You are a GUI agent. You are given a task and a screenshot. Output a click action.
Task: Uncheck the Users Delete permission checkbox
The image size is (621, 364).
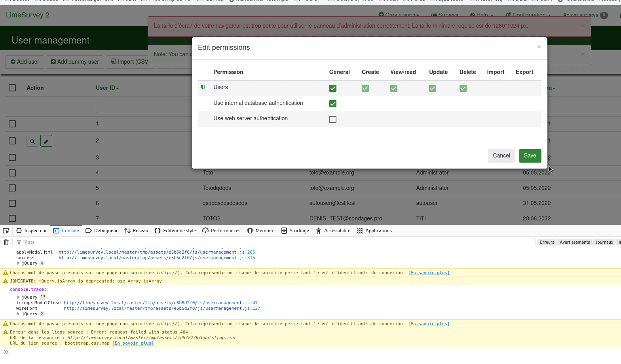point(463,88)
